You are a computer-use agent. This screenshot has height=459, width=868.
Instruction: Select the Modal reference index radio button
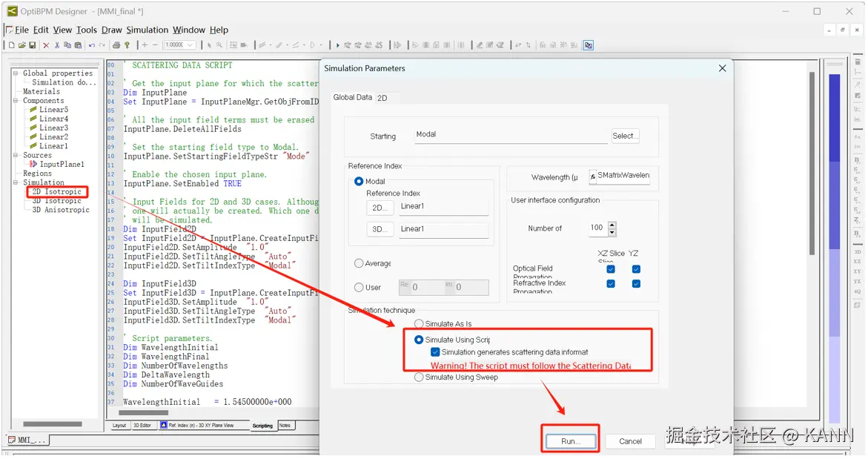point(359,182)
